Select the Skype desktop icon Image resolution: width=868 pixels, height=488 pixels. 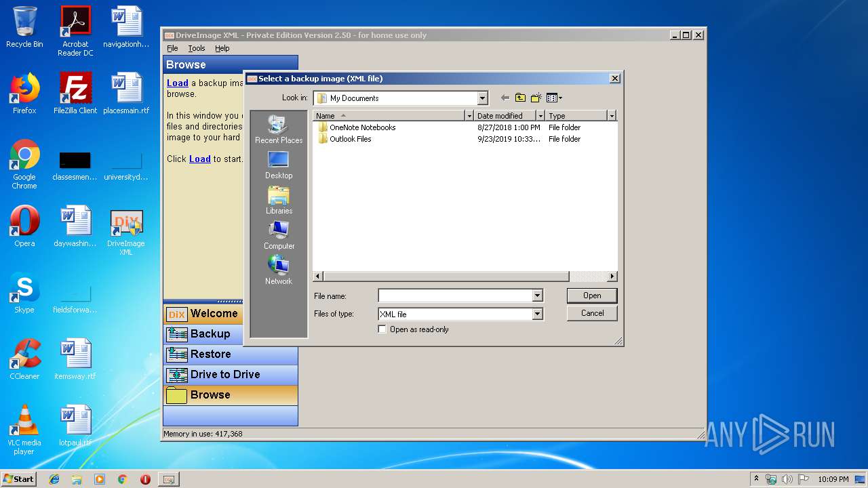point(24,293)
